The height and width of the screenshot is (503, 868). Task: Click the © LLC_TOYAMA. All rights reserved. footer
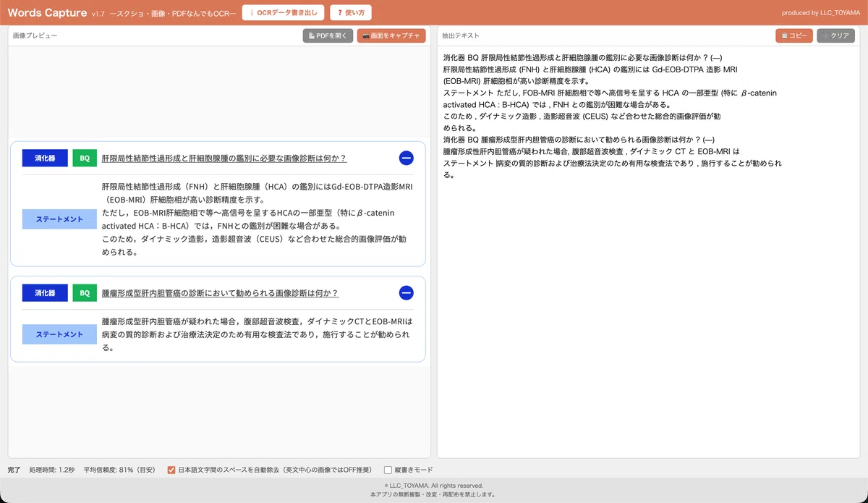pos(434,486)
